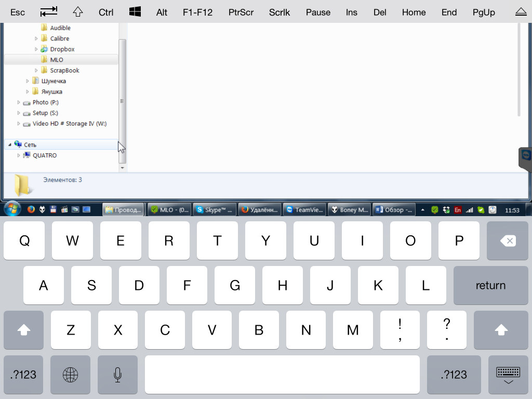The height and width of the screenshot is (399, 532).
Task: Click the Windows Start orb
Action: point(12,209)
